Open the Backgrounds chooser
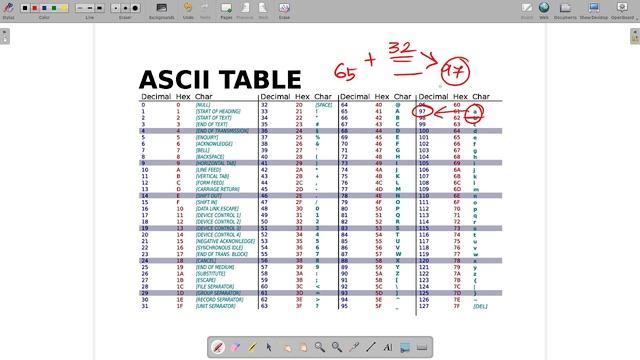This screenshot has width=640, height=360. (x=162, y=10)
